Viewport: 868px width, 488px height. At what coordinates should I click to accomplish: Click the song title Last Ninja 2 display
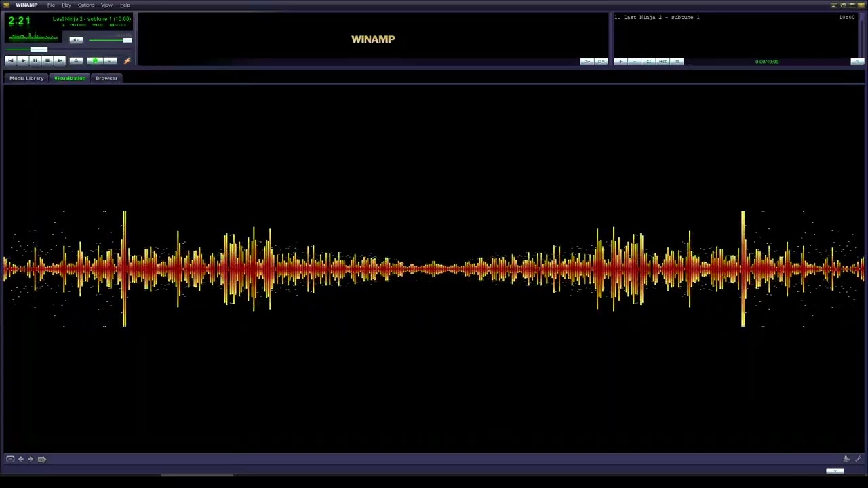(92, 19)
